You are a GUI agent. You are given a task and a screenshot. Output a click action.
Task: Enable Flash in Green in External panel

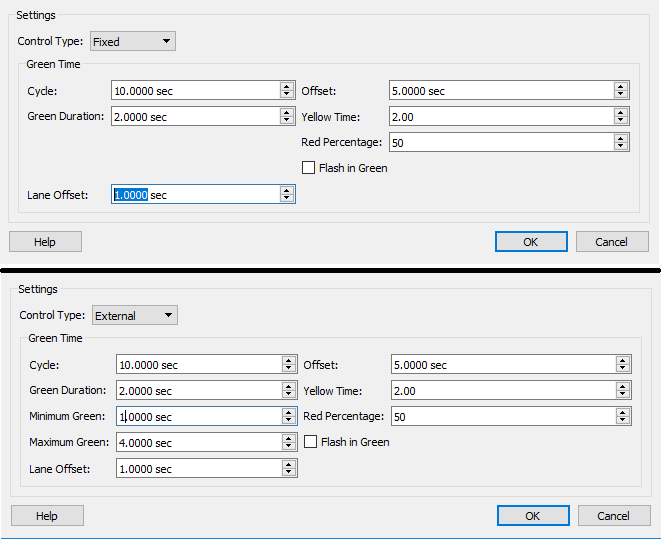click(311, 442)
